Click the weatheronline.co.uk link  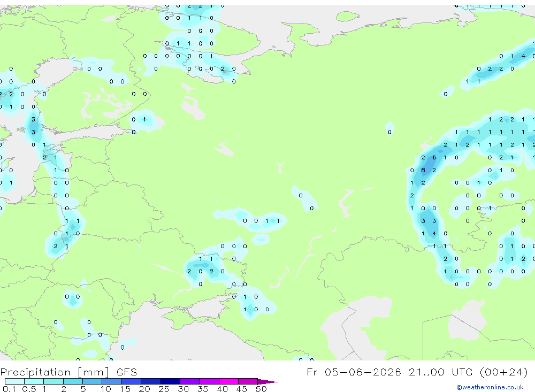[490, 387]
